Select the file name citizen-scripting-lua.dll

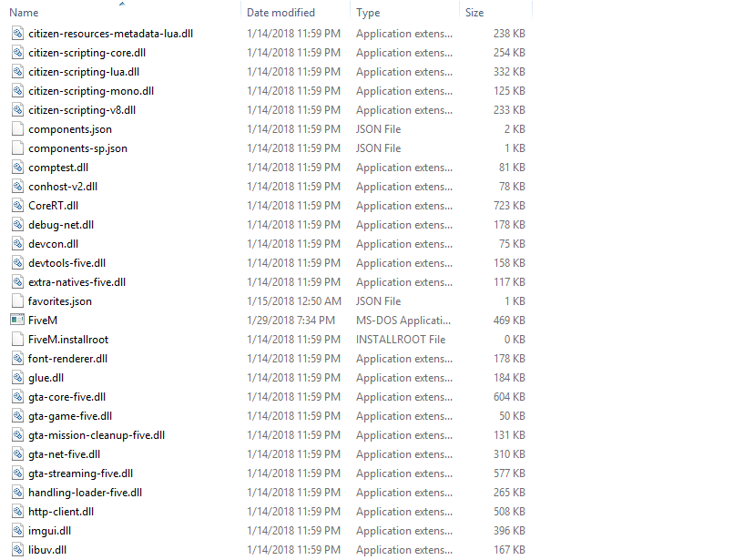(x=84, y=72)
